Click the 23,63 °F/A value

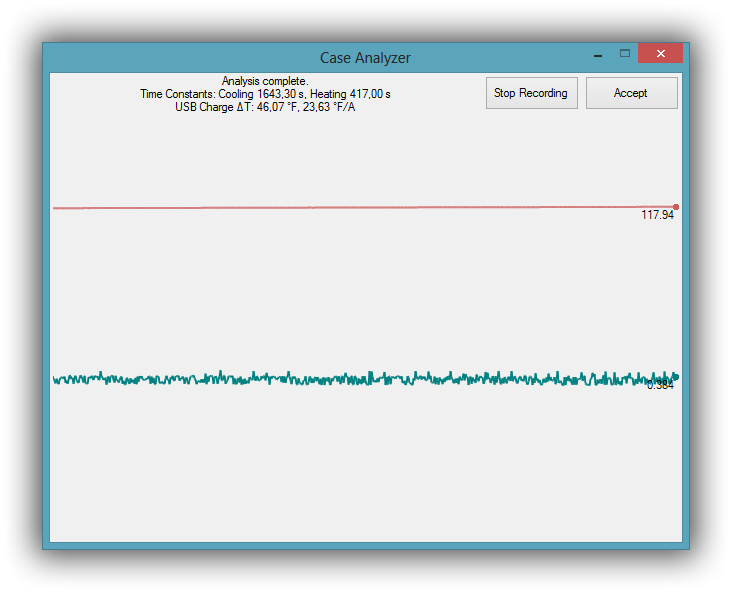point(329,107)
